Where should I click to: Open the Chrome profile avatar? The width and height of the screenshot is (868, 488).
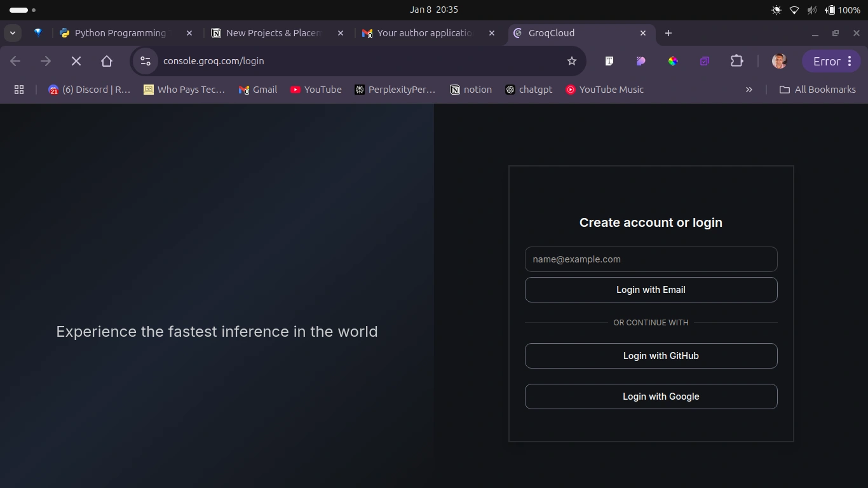[779, 61]
